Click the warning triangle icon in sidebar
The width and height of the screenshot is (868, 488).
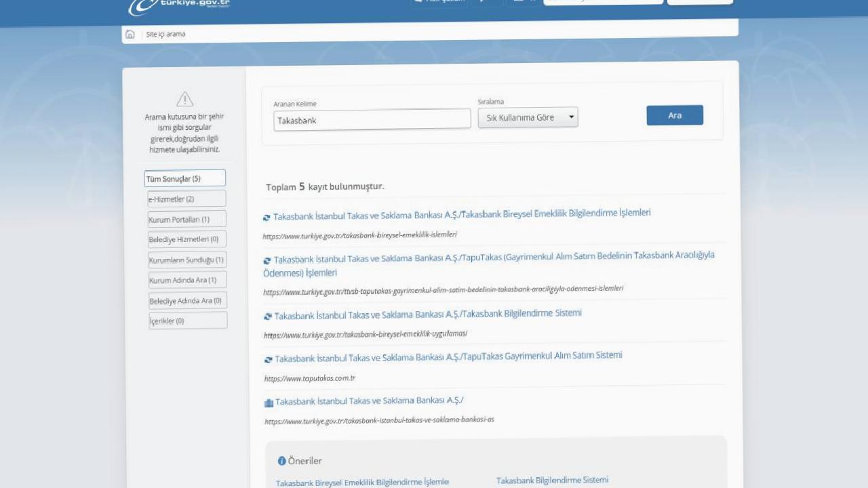click(x=185, y=100)
